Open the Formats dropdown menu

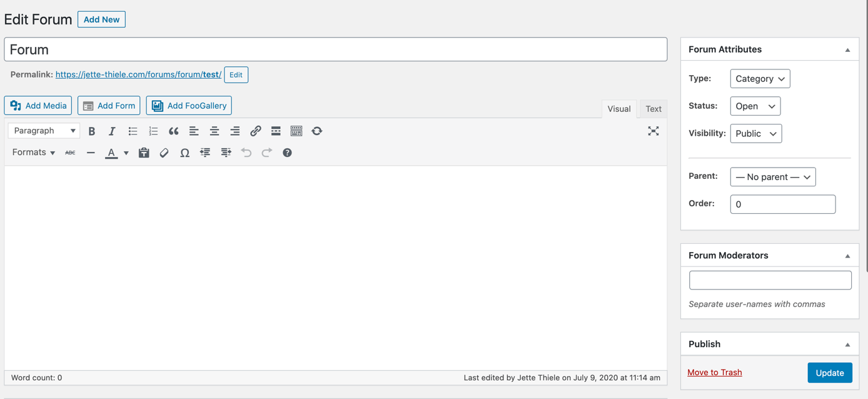coord(34,153)
